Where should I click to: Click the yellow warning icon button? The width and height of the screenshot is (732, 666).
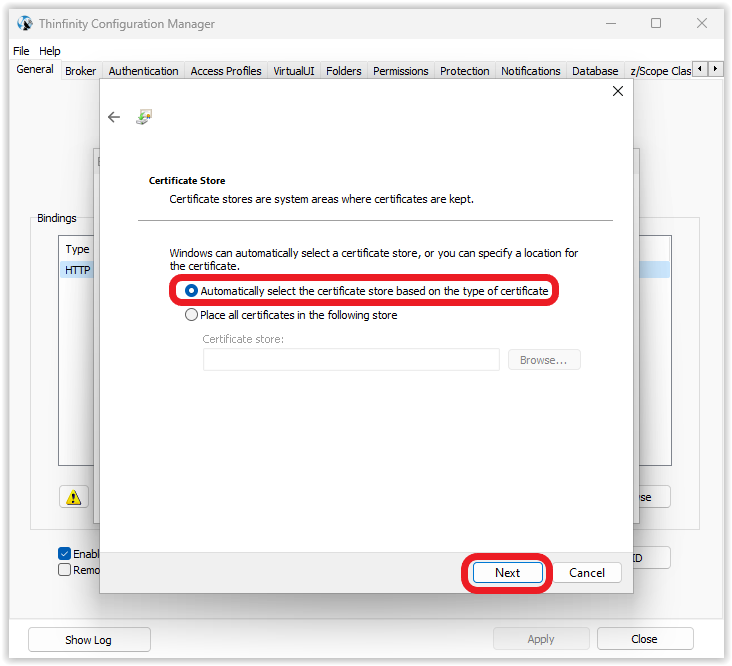click(x=74, y=497)
